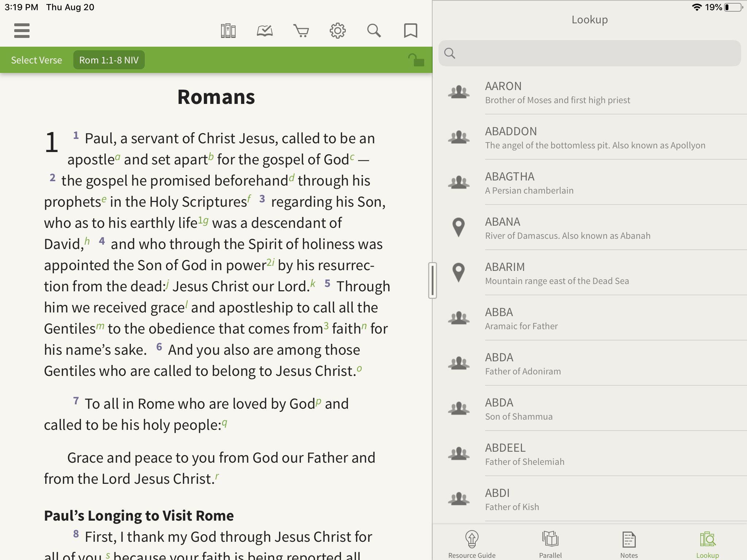Screen dimensions: 747x560
Task: Tap verse number 6 marker
Action: 159,347
